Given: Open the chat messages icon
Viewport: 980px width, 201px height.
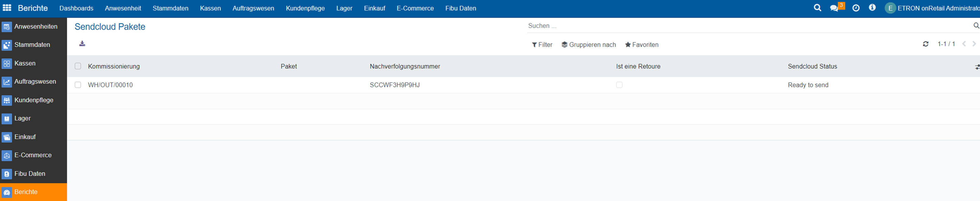Looking at the screenshot, I should click(834, 8).
